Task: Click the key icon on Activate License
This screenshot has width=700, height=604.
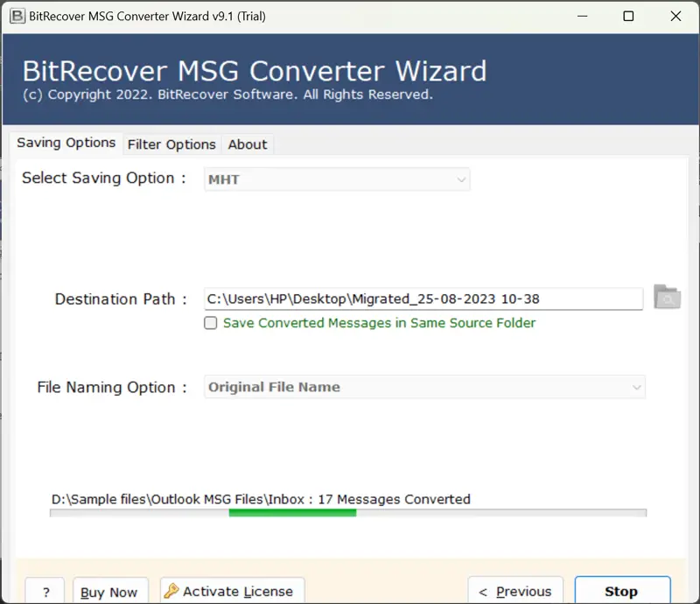Action: point(172,590)
